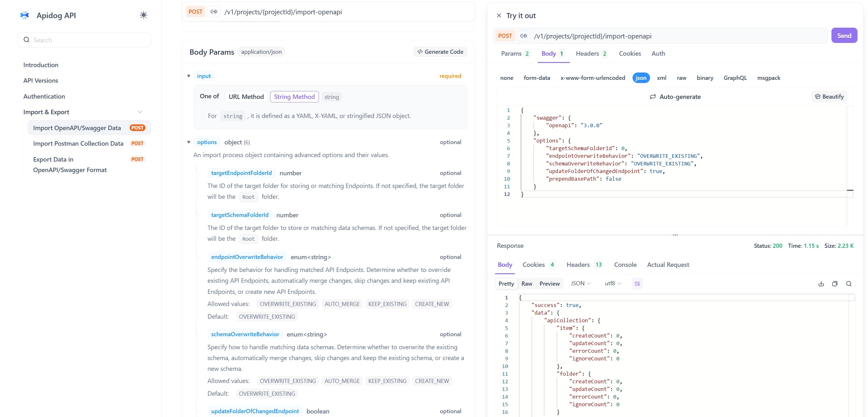
Task: Click the panel resize handle dots above Response
Action: click(675, 235)
